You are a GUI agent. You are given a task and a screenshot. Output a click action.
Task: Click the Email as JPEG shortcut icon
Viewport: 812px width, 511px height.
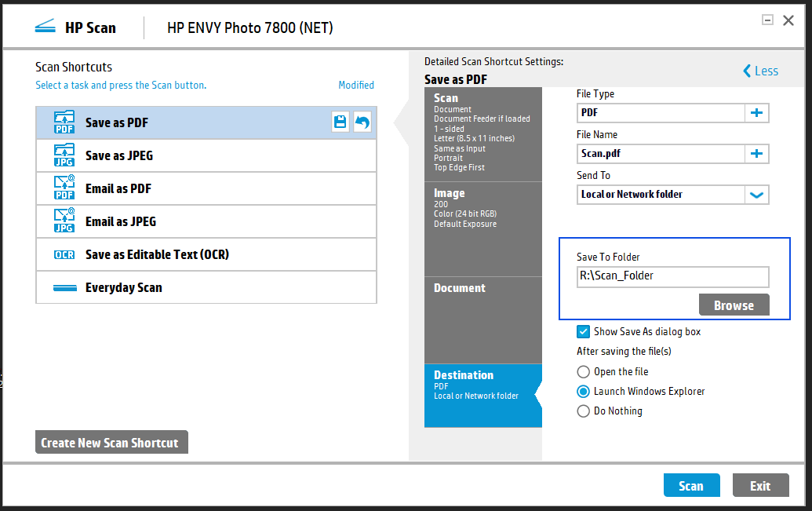[x=62, y=221]
